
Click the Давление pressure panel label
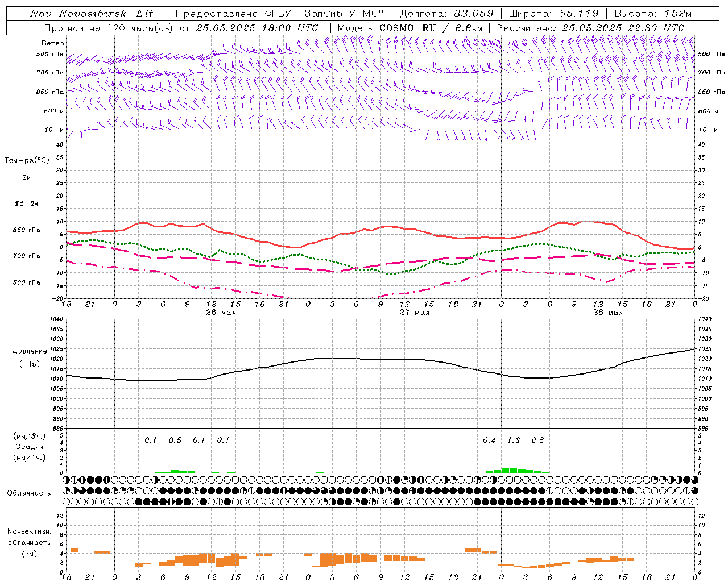pos(29,351)
